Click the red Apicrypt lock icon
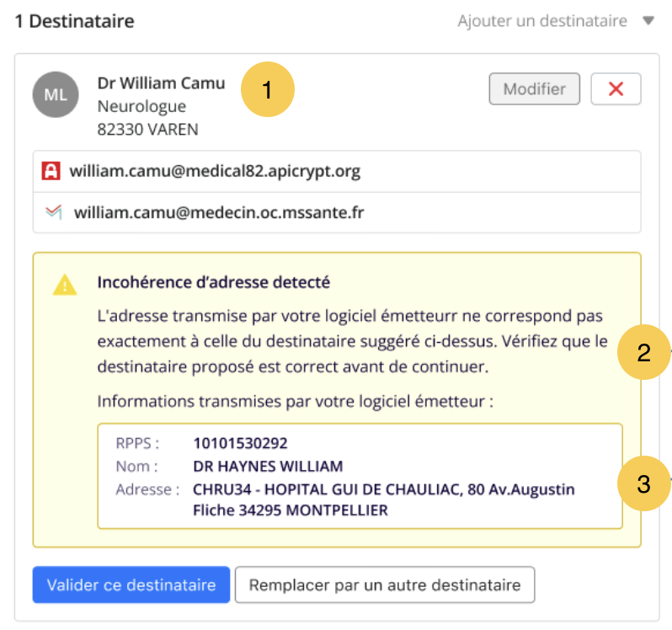This screenshot has height=630, width=672. tap(51, 171)
